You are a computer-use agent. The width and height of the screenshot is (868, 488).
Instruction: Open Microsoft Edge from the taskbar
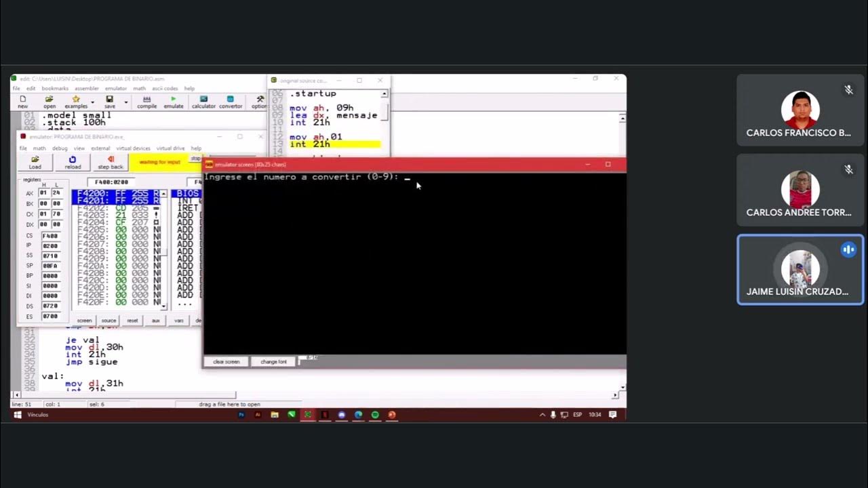click(x=358, y=415)
